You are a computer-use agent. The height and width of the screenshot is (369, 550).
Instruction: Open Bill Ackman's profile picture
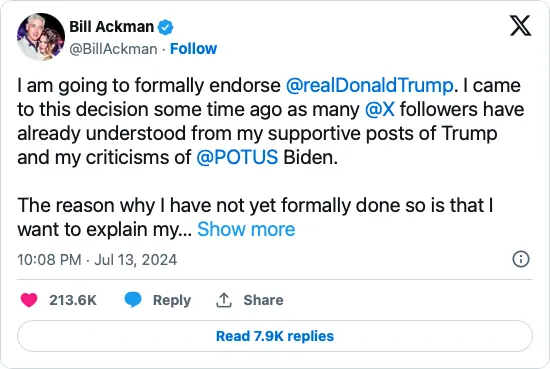point(41,37)
